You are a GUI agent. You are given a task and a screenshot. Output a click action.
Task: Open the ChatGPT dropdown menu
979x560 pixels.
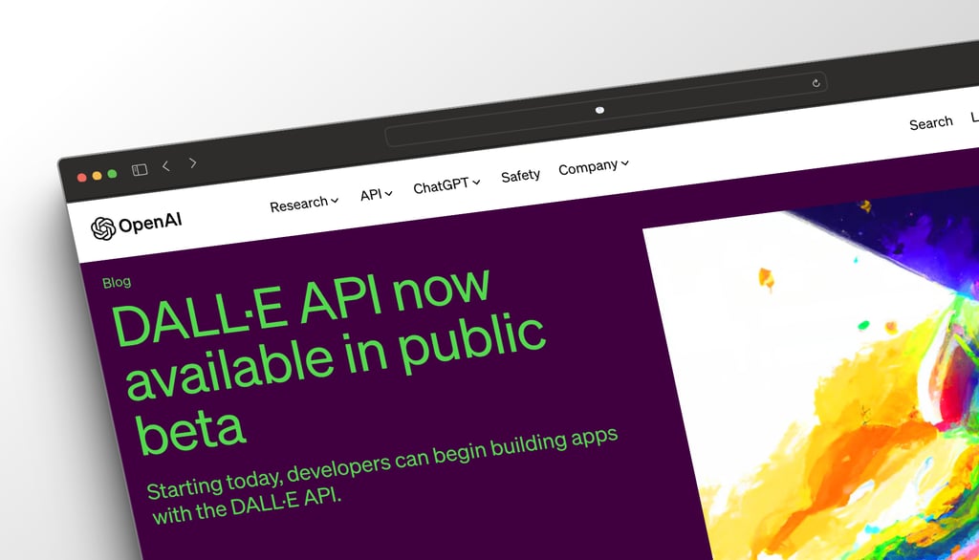[x=446, y=185]
